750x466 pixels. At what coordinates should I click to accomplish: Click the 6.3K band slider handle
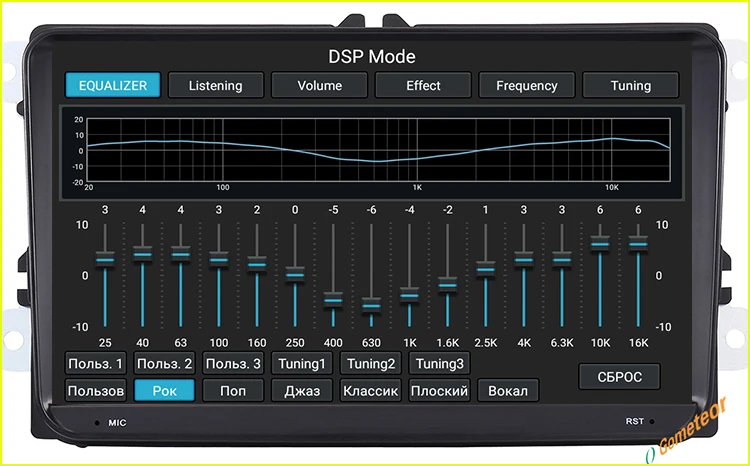click(x=562, y=260)
